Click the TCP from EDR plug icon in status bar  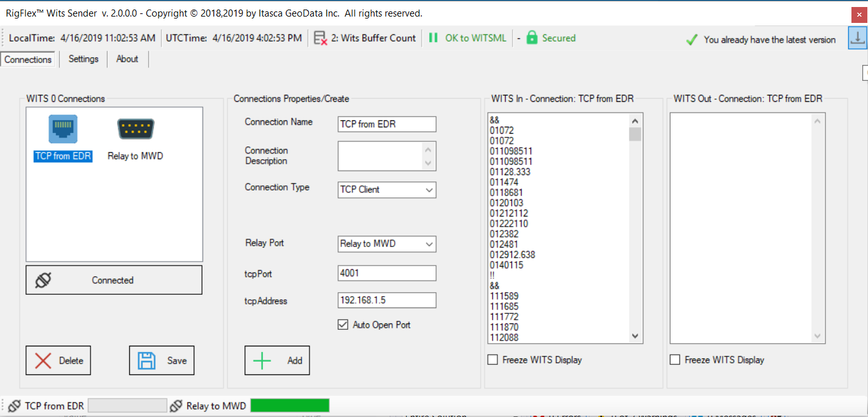(x=14, y=406)
